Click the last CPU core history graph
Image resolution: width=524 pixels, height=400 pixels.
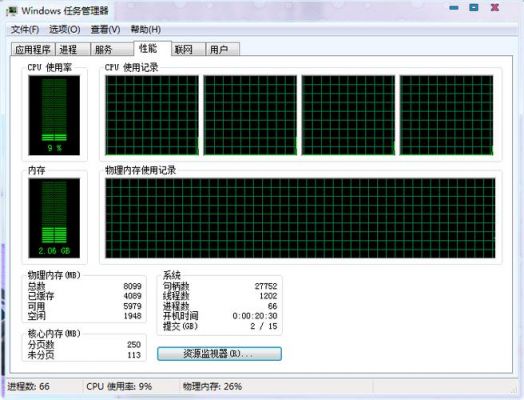pyautogui.click(x=446, y=115)
